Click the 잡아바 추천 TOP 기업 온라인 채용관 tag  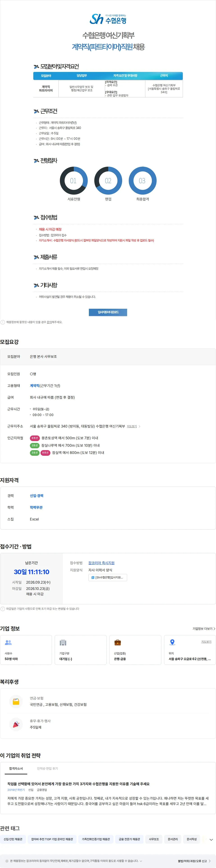click(x=52, y=839)
